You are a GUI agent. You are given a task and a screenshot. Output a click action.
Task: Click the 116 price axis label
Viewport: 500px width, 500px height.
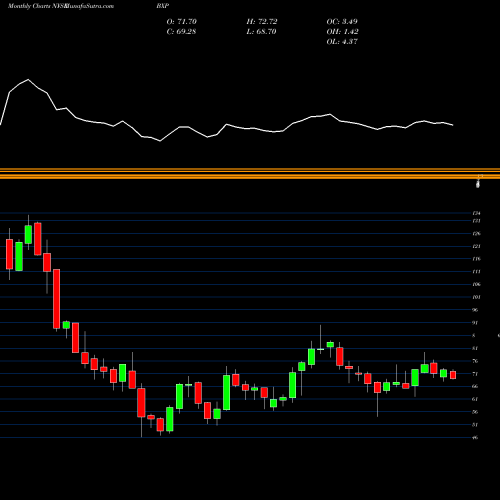pos(476,259)
